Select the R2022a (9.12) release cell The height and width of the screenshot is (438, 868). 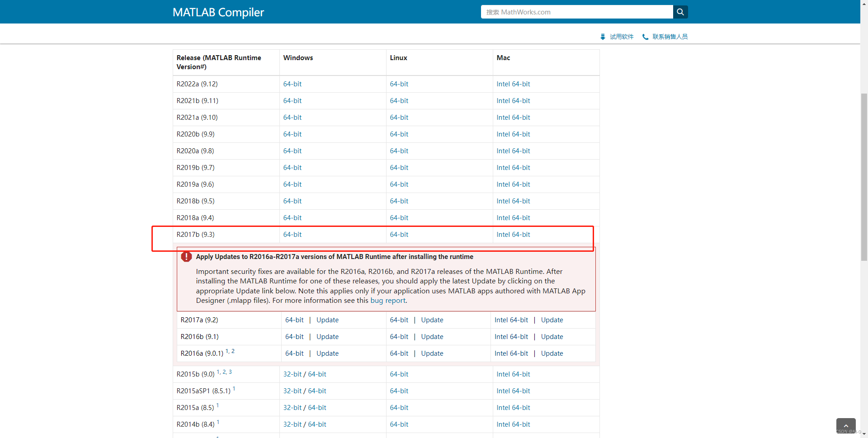pyautogui.click(x=226, y=84)
